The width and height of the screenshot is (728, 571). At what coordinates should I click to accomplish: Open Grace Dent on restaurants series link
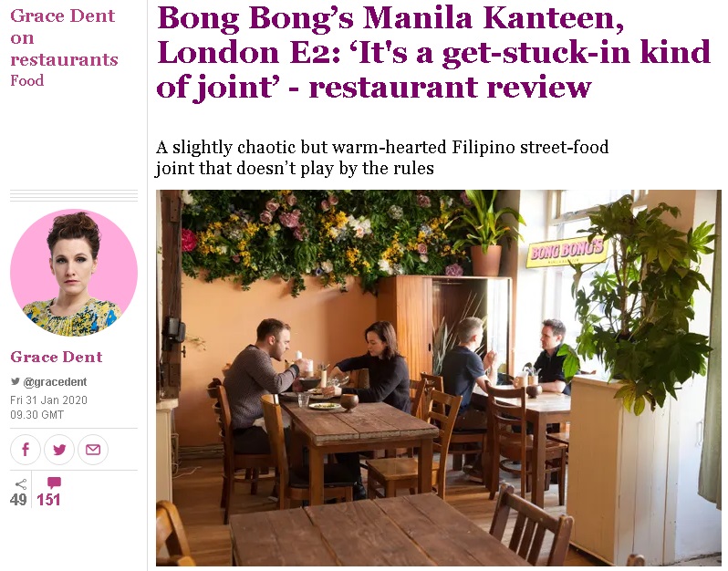click(64, 37)
